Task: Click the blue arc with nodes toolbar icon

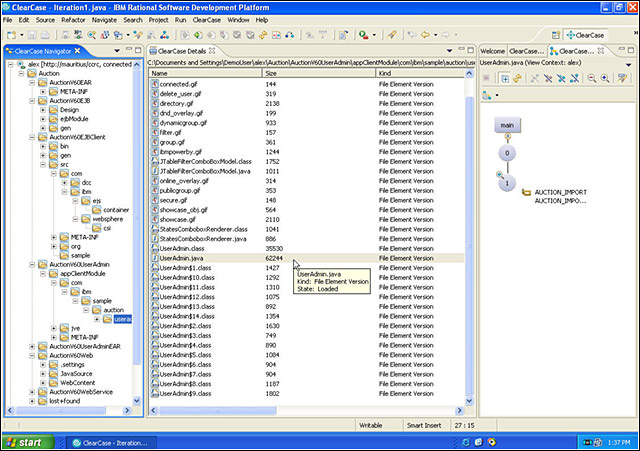Action: pyautogui.click(x=290, y=35)
